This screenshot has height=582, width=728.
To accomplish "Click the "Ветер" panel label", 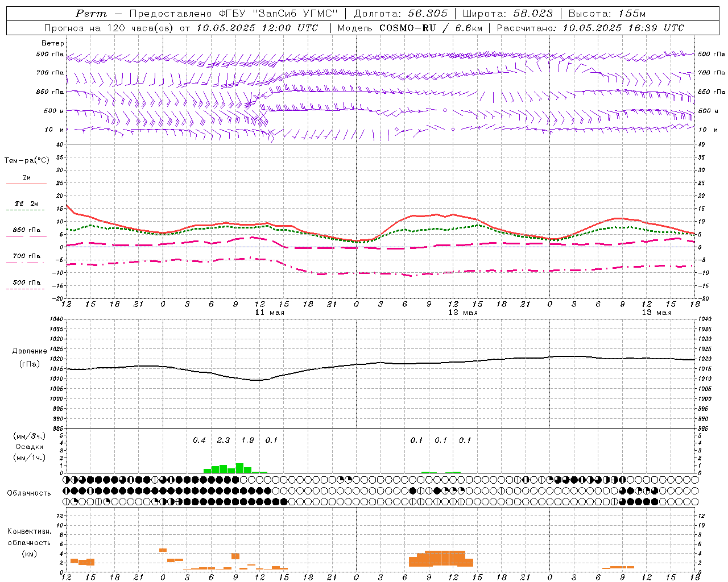I will 53,43.
